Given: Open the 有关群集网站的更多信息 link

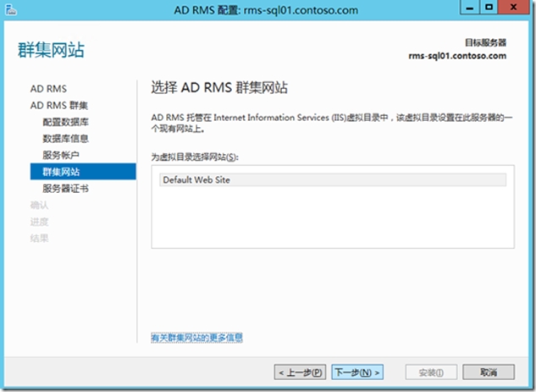Looking at the screenshot, I should coord(196,338).
